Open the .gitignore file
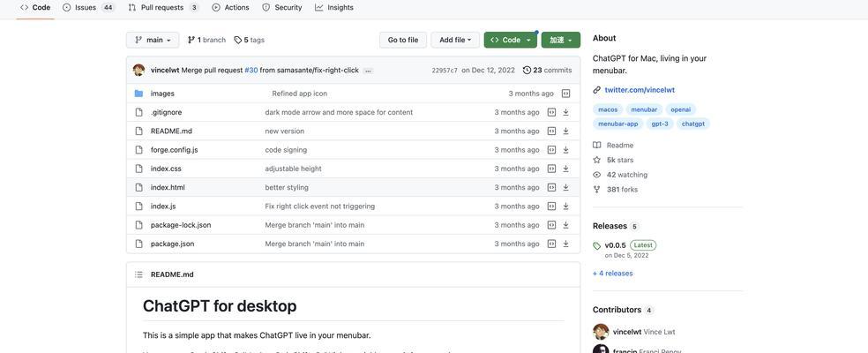Image resolution: width=868 pixels, height=353 pixels. point(166,112)
